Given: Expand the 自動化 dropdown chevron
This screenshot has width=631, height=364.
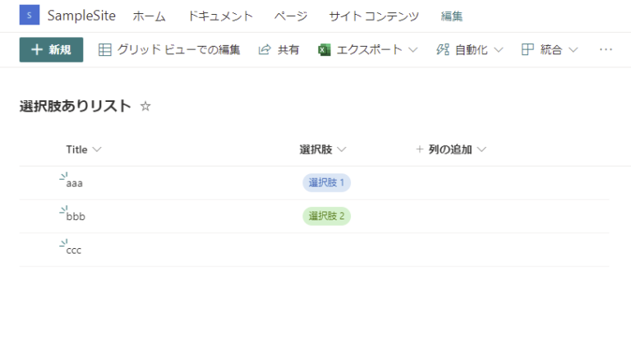Looking at the screenshot, I should (x=500, y=50).
